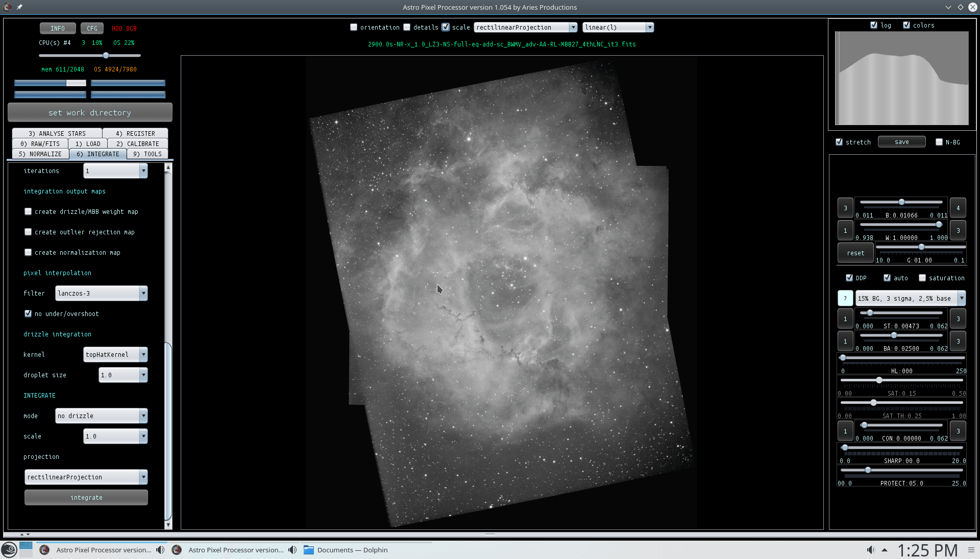Toggle the scale checkbox
The width and height of the screenshot is (980, 559).
point(446,27)
